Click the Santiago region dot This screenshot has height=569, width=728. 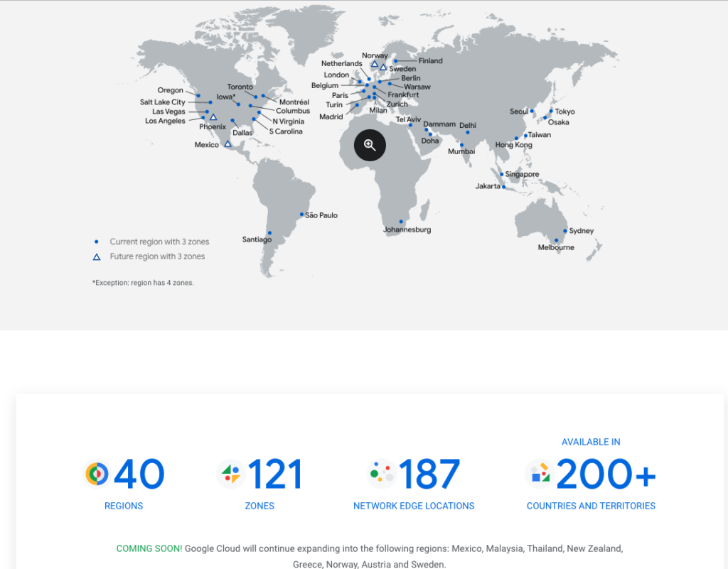269,233
